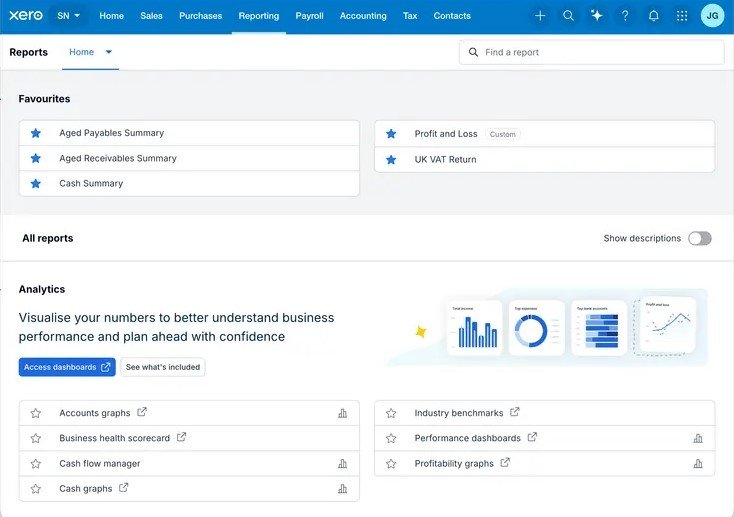Click the Xero logo

coord(26,15)
